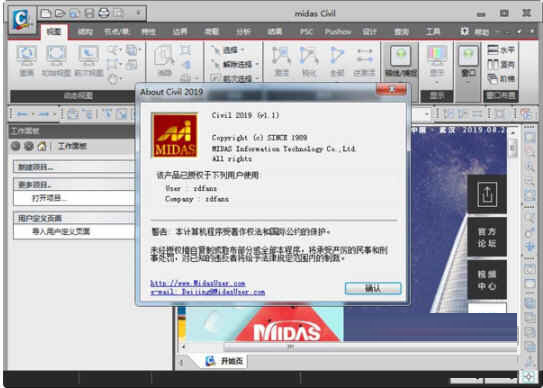Image resolution: width=543 pixels, height=388 pixels.
Task: Open the 工具 ribbon tab
Action: click(x=433, y=32)
